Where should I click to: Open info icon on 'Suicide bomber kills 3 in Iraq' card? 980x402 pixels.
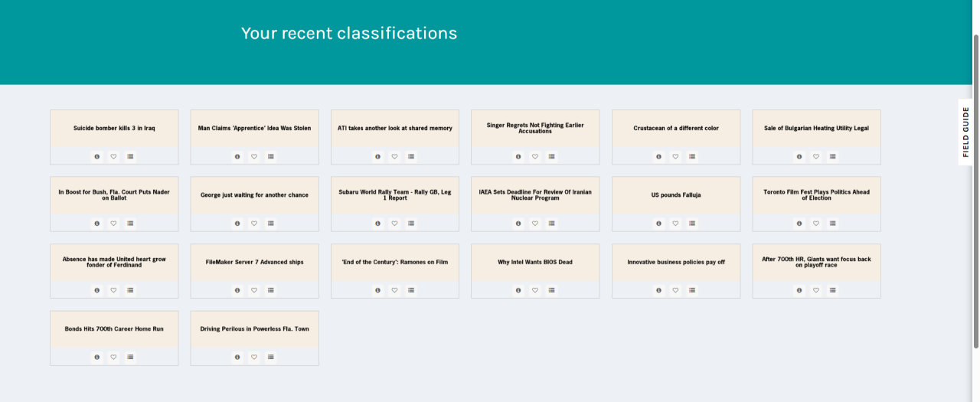(x=97, y=156)
